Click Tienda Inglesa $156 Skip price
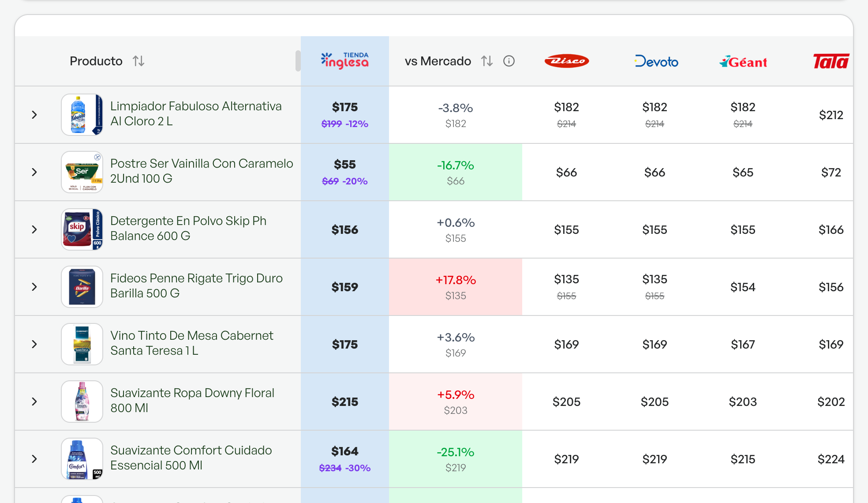 pos(345,229)
